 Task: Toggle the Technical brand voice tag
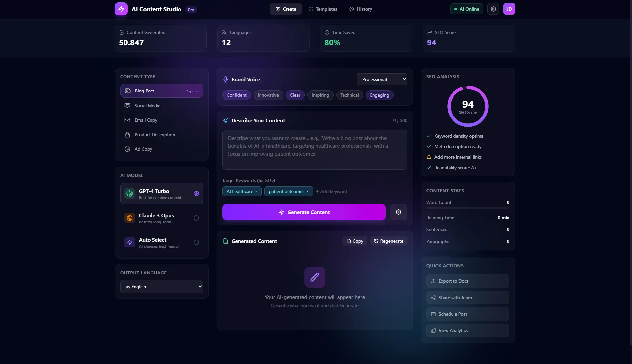tap(349, 95)
